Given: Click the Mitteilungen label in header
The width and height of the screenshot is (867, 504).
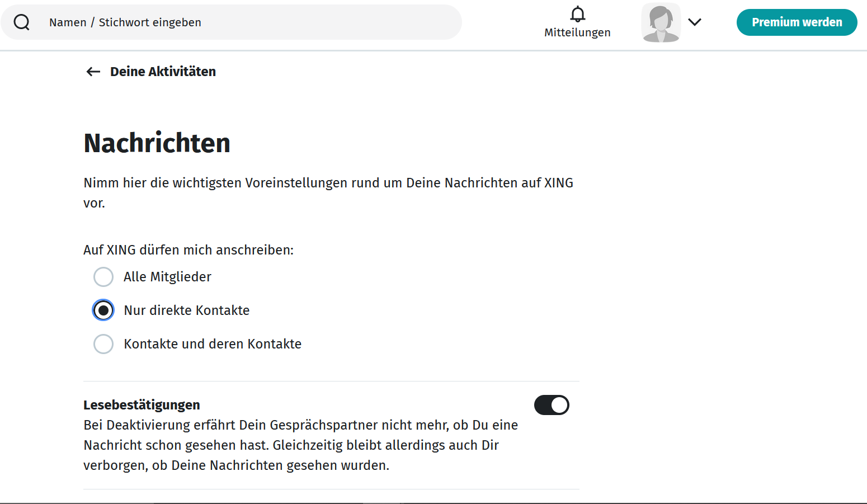Looking at the screenshot, I should pyautogui.click(x=577, y=32).
